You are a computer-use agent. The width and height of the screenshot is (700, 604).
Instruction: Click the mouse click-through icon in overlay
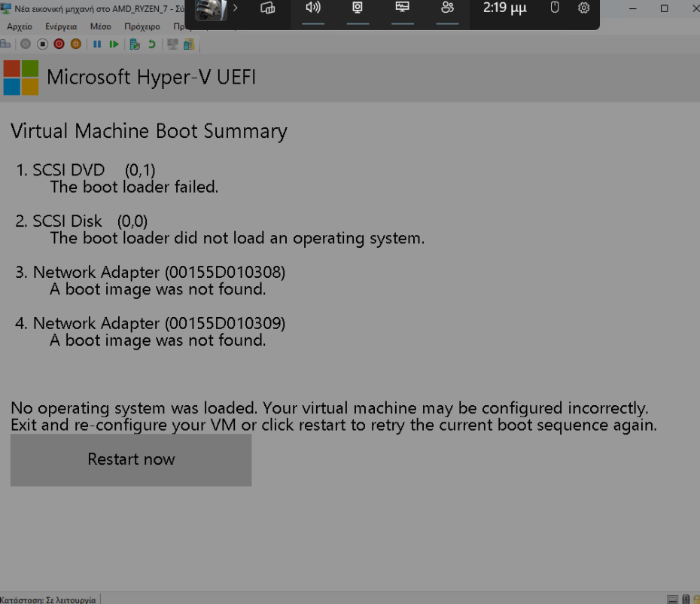[555, 8]
